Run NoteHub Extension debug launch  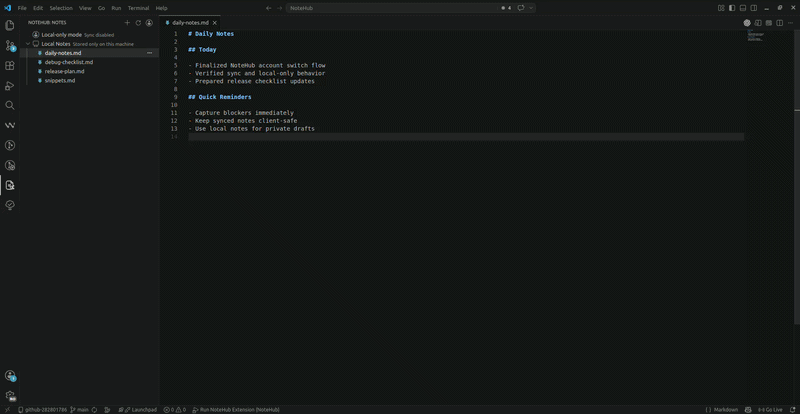tap(236, 409)
